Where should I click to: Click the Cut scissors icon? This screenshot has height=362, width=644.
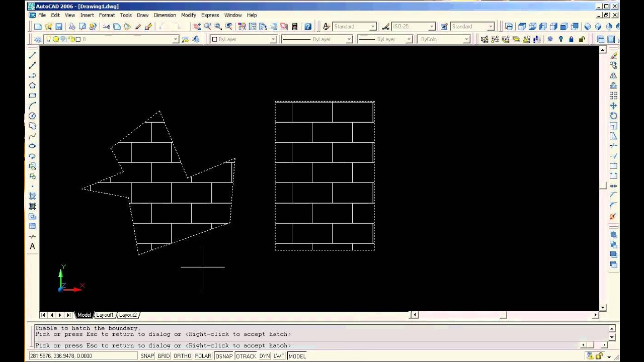[107, 27]
